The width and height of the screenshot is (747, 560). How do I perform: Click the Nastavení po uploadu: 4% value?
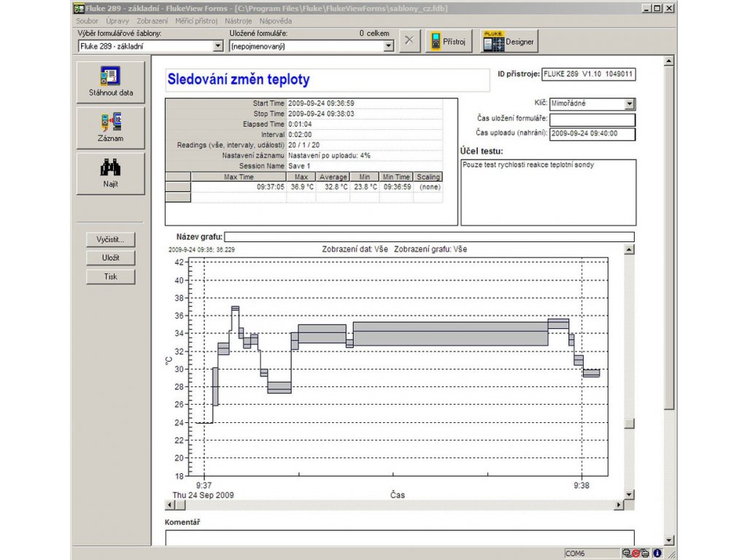click(x=329, y=156)
